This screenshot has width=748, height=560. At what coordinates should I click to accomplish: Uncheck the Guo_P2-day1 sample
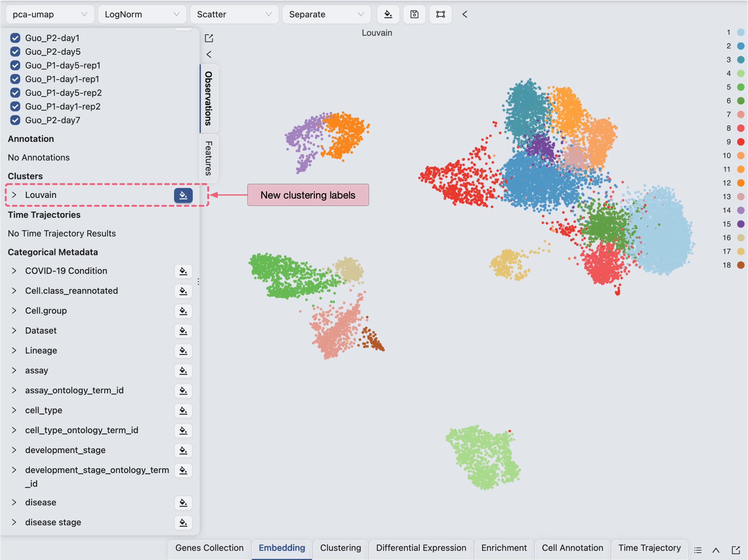tap(15, 38)
